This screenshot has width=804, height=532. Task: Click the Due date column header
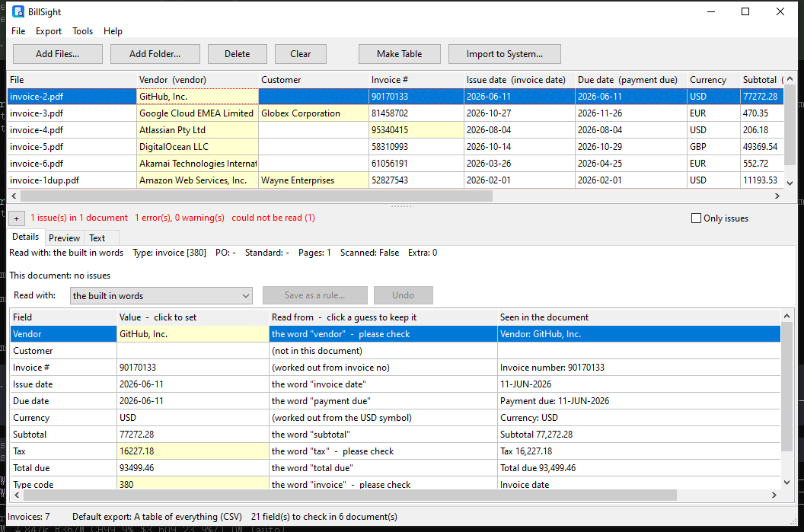(631, 80)
